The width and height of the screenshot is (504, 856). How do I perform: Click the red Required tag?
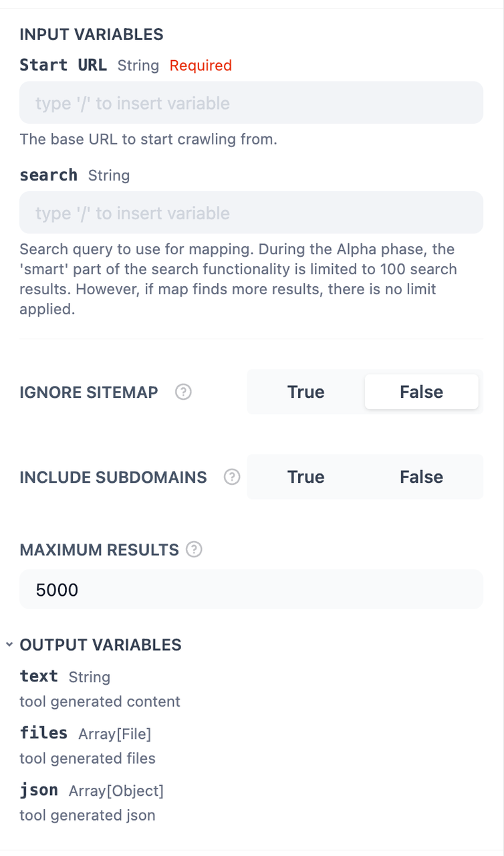click(201, 66)
